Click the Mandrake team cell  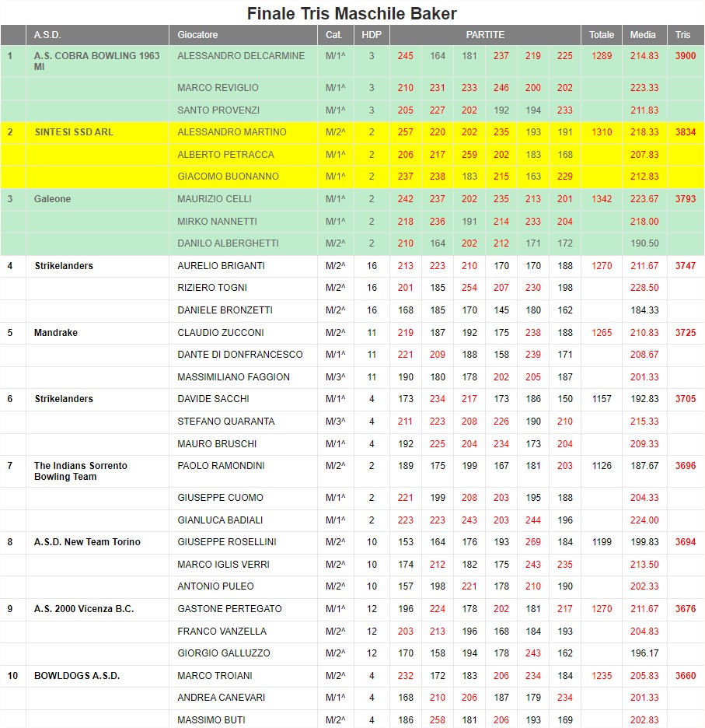coord(54,333)
